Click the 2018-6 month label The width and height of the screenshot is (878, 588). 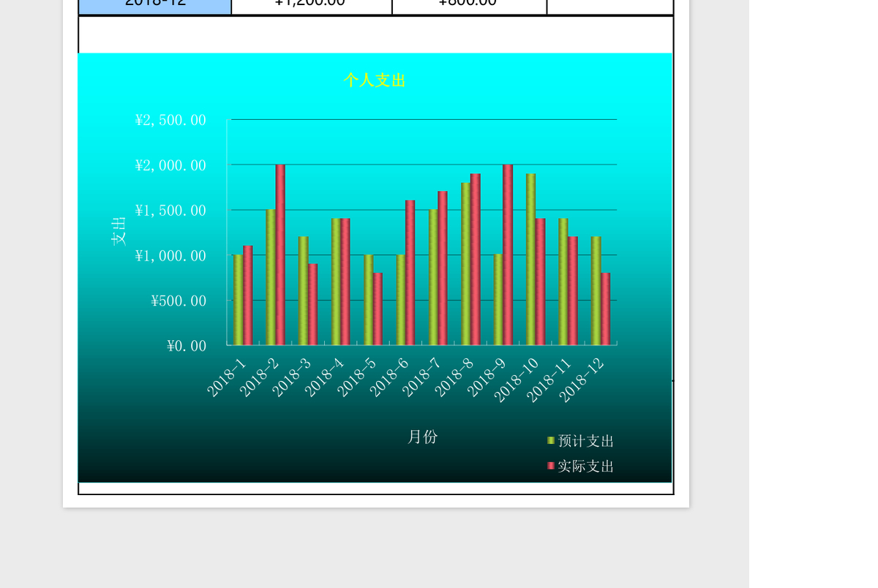[389, 377]
